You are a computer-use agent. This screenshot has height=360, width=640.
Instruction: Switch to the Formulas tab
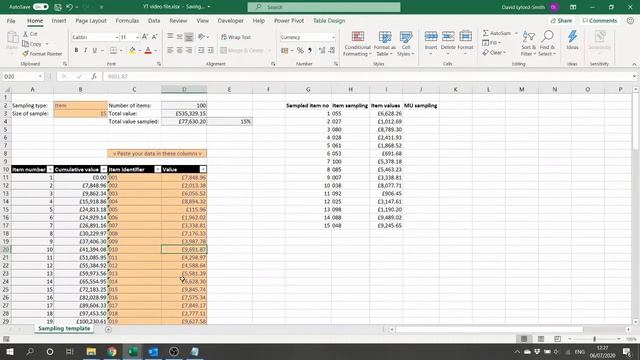[127, 20]
